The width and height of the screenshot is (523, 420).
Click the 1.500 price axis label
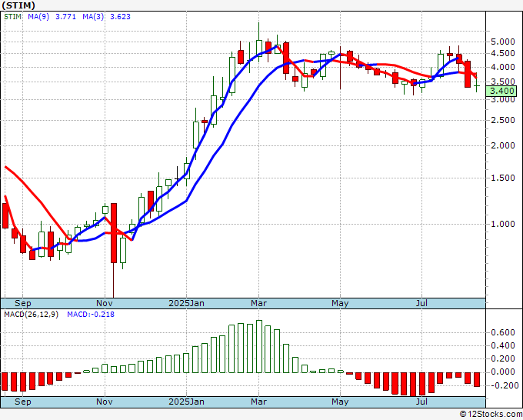(503, 178)
